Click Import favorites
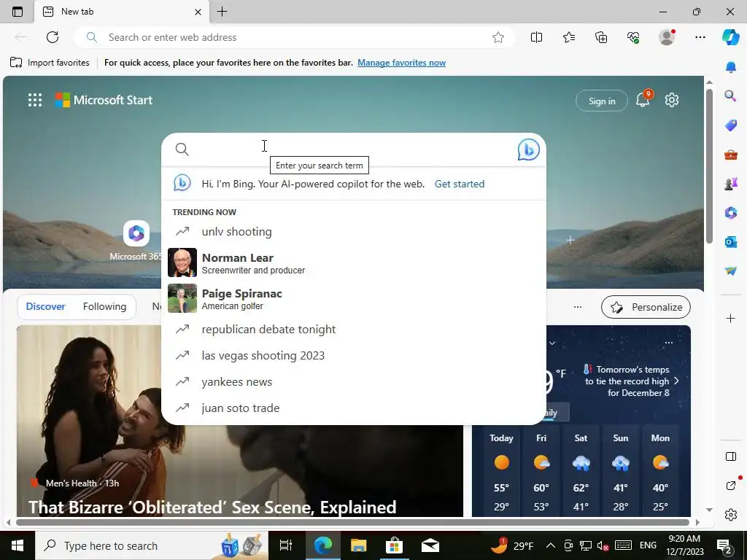The image size is (747, 560). [x=50, y=63]
